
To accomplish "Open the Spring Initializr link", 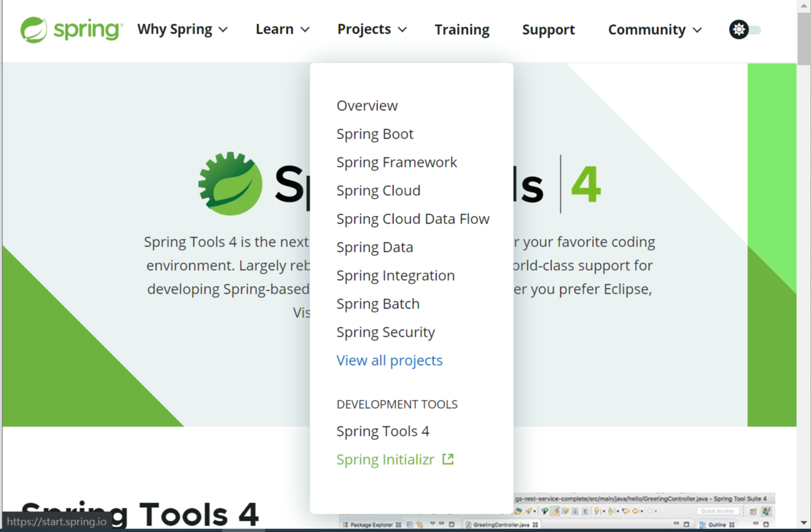I will [x=385, y=459].
